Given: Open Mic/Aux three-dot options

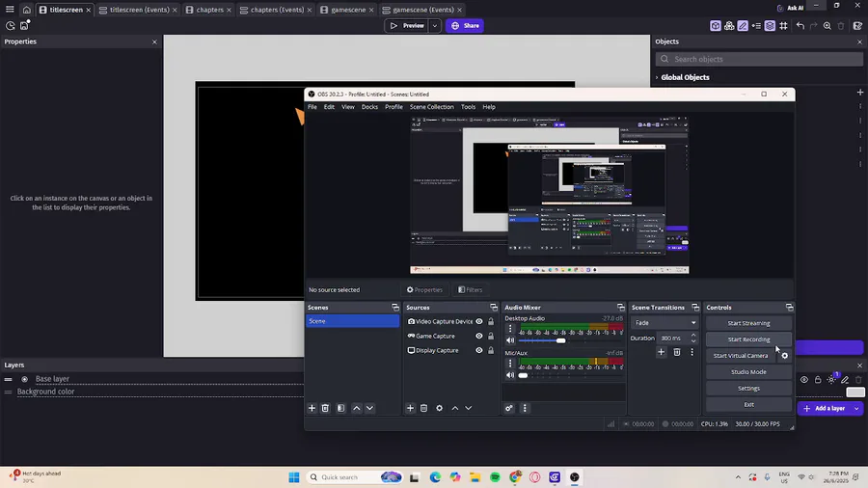Looking at the screenshot, I should point(510,363).
